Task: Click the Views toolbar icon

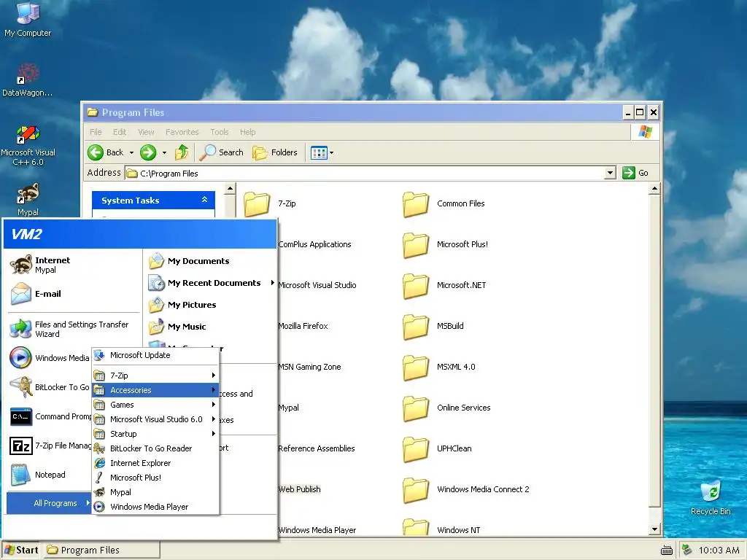Action: [319, 153]
